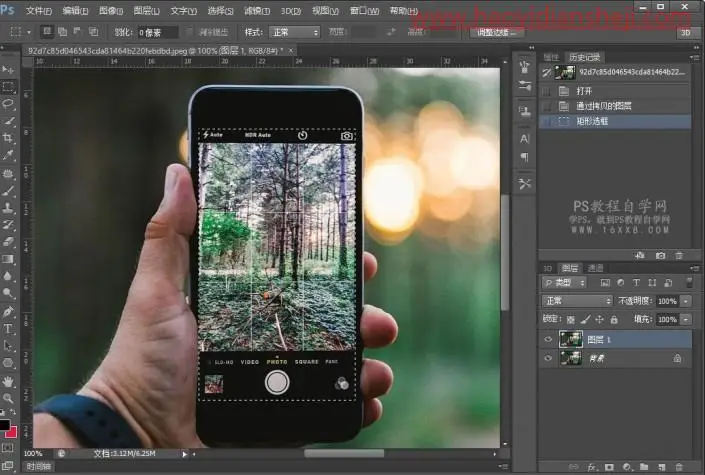Delete current history state trash icon
Screen dimensions: 705x475
679,255
